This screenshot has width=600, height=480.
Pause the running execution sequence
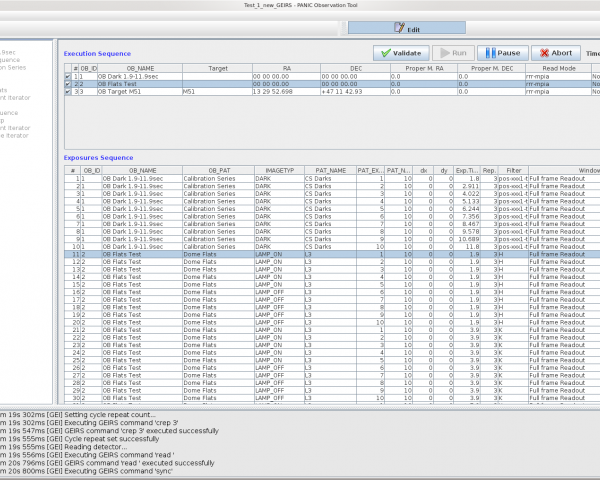click(x=502, y=53)
